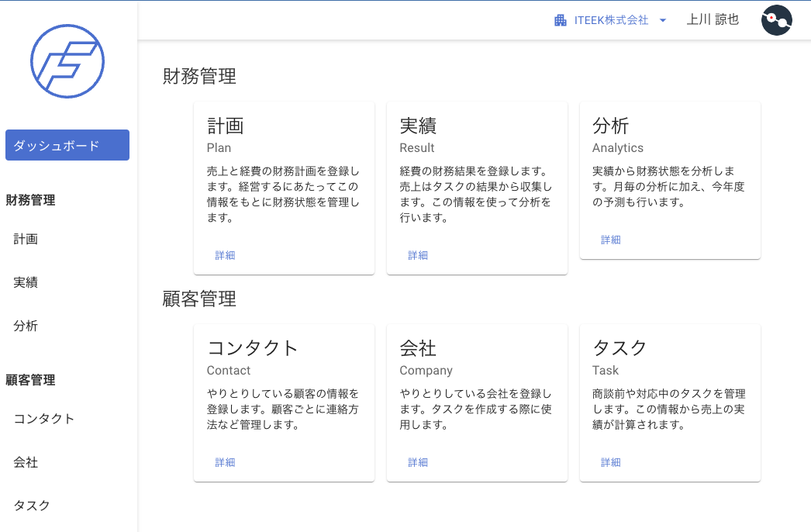Viewport: 811px width, 532px height.
Task: Click description starting やりとりしている会社
Action: 476,409
